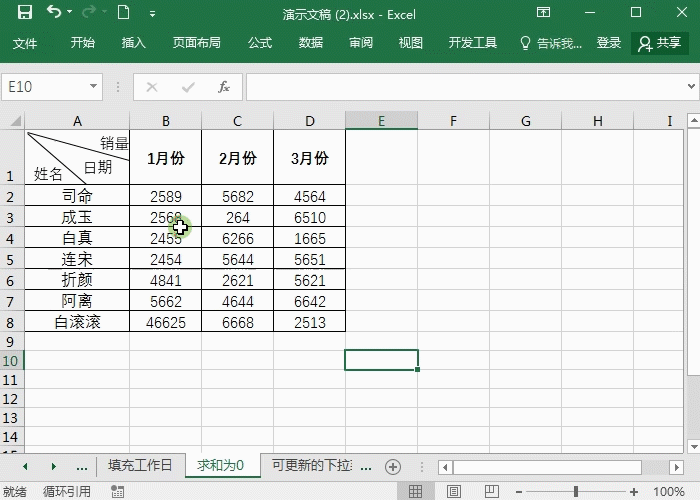Image resolution: width=700 pixels, height=500 pixels.
Task: Click the macro recording icon in status bar
Action: pos(117,492)
